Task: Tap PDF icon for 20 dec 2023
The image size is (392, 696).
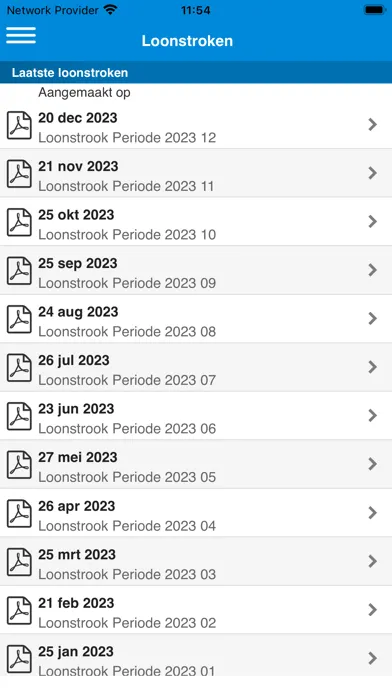Action: [x=19, y=126]
